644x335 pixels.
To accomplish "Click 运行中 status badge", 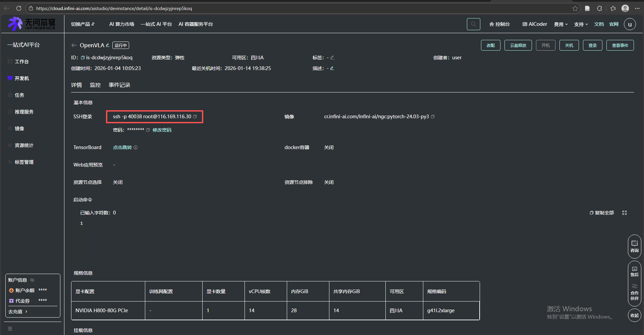I will 121,45.
